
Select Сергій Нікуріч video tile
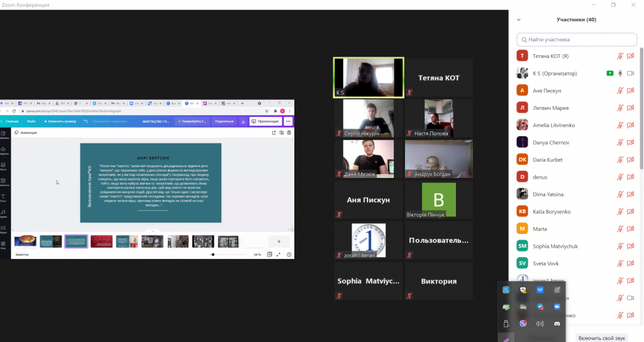click(x=369, y=118)
